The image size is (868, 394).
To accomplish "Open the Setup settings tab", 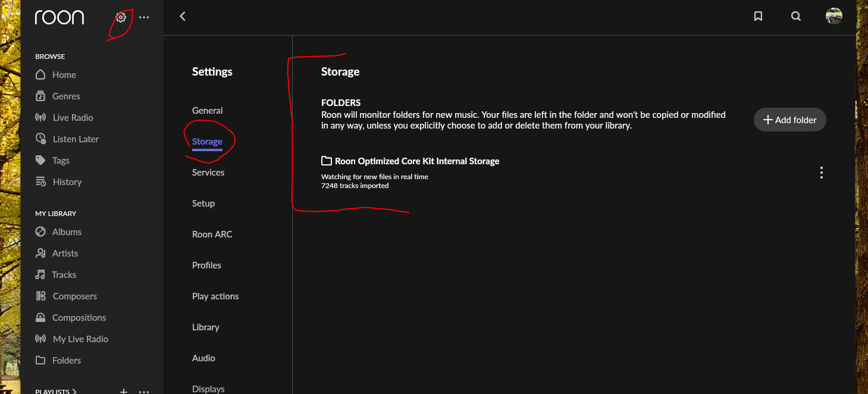I will (203, 204).
